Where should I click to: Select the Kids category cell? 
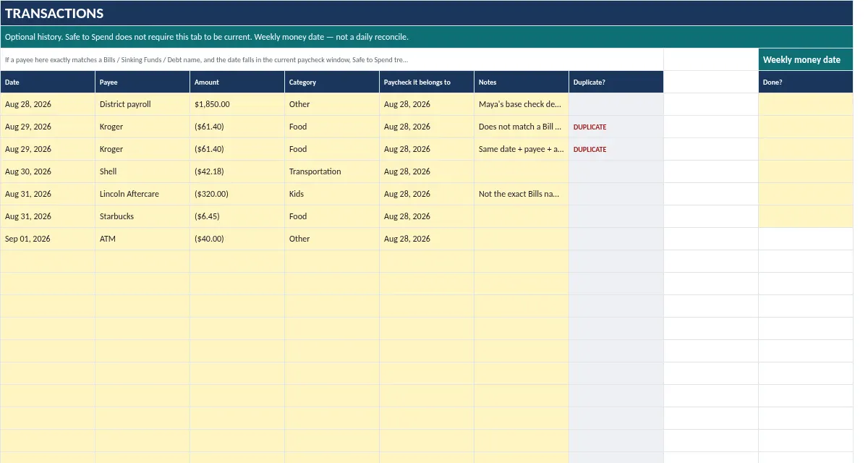coord(332,195)
